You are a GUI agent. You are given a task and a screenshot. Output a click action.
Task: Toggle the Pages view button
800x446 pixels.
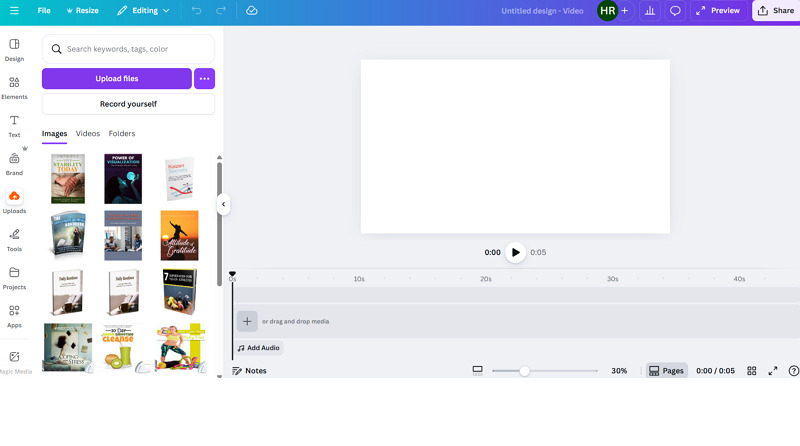click(666, 371)
